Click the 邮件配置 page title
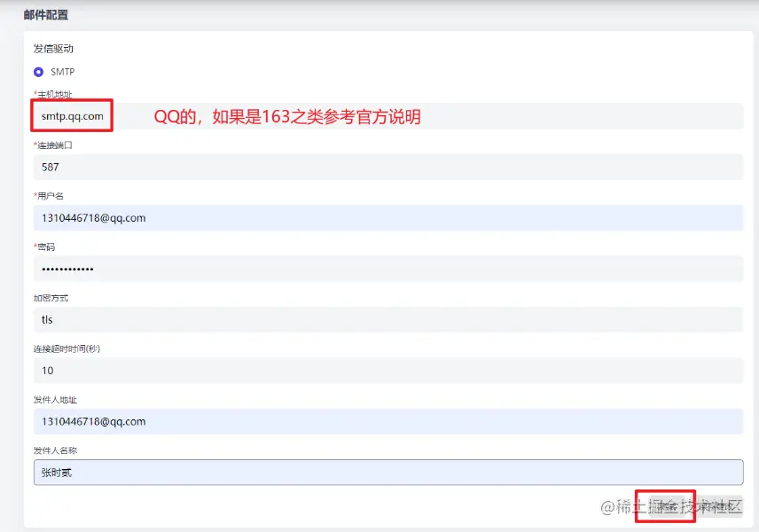This screenshot has width=759, height=532. pos(46,14)
